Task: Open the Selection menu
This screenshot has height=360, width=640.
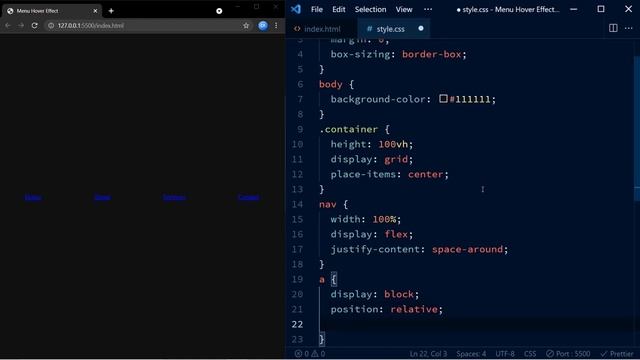Action: coord(370,9)
